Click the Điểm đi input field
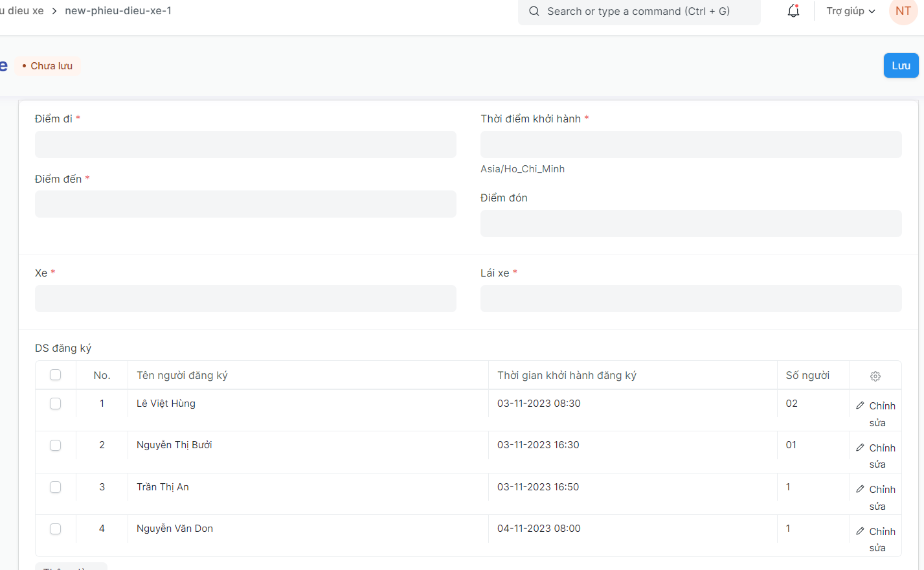This screenshot has width=924, height=570. click(x=245, y=144)
